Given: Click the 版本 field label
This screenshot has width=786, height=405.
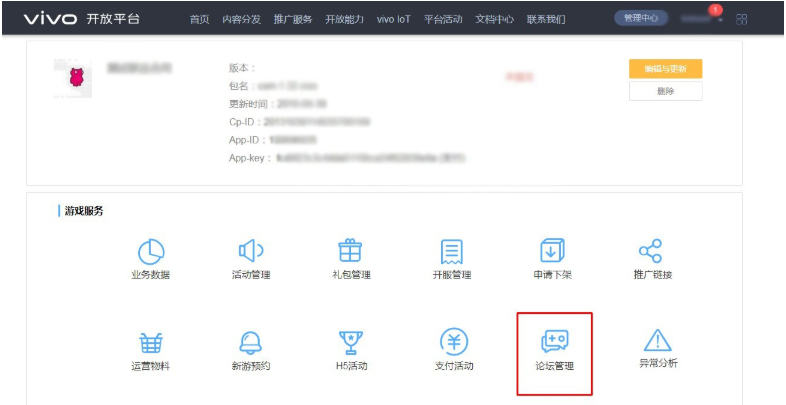Looking at the screenshot, I should [240, 68].
